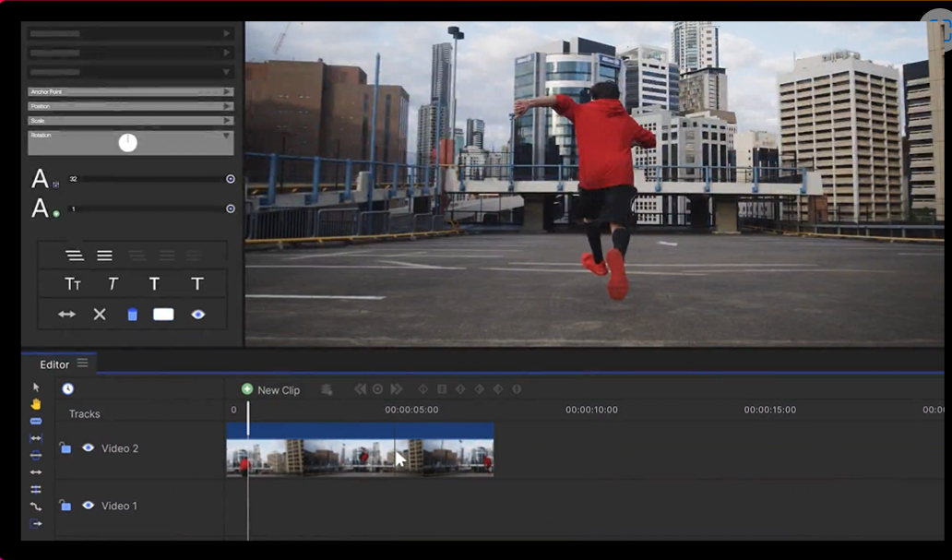Click the blue trash can icon
The image size is (952, 560).
coord(132,314)
